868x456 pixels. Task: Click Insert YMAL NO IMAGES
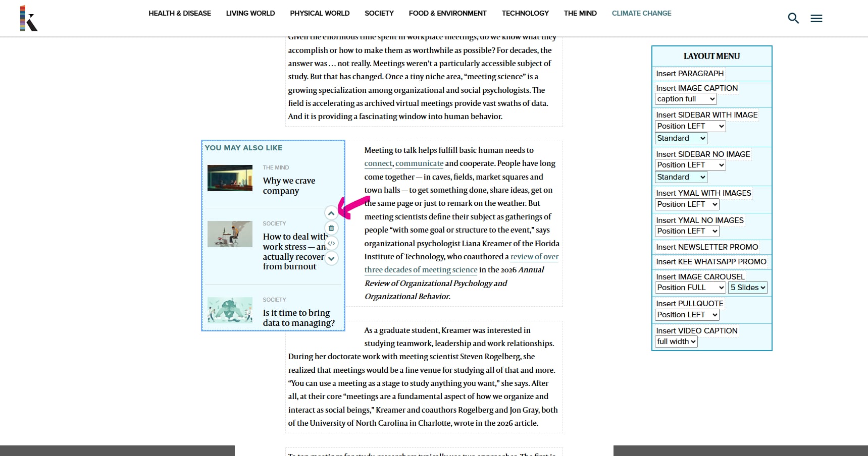click(700, 220)
